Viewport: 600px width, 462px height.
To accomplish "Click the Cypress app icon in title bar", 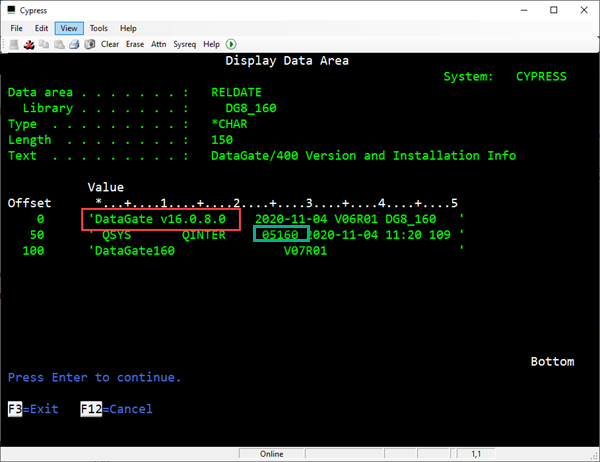I will 11,10.
